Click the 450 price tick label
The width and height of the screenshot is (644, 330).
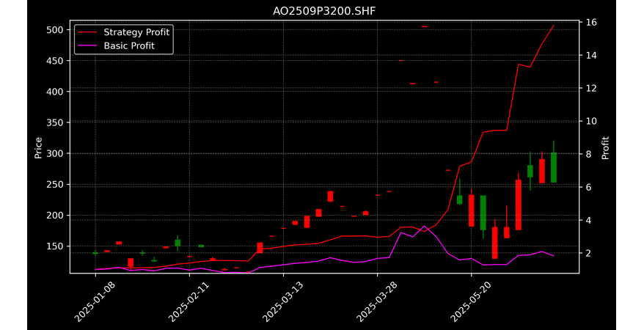[54, 61]
